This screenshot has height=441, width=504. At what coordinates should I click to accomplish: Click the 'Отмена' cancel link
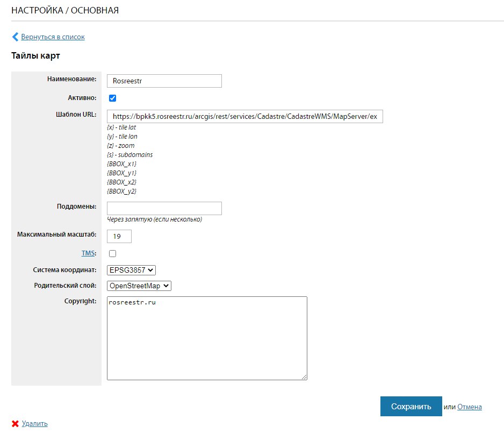pyautogui.click(x=469, y=407)
